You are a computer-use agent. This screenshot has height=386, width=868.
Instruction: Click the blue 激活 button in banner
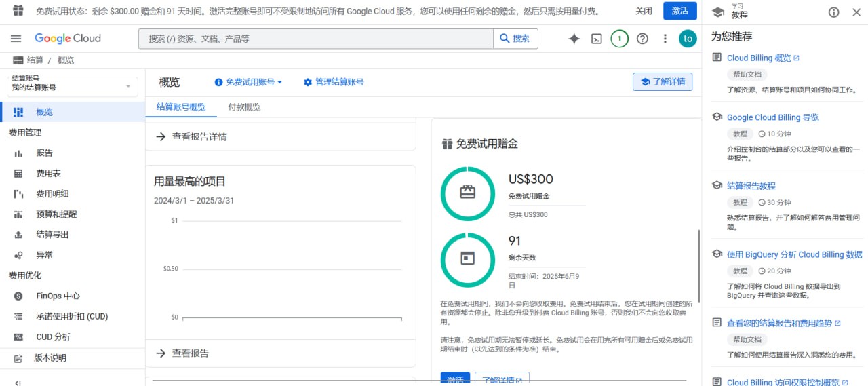(x=680, y=11)
